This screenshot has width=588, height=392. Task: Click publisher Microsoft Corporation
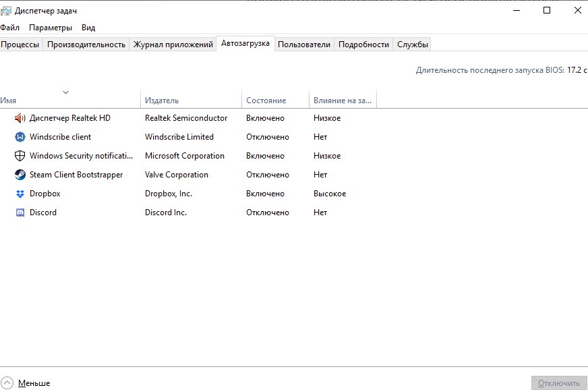point(185,156)
